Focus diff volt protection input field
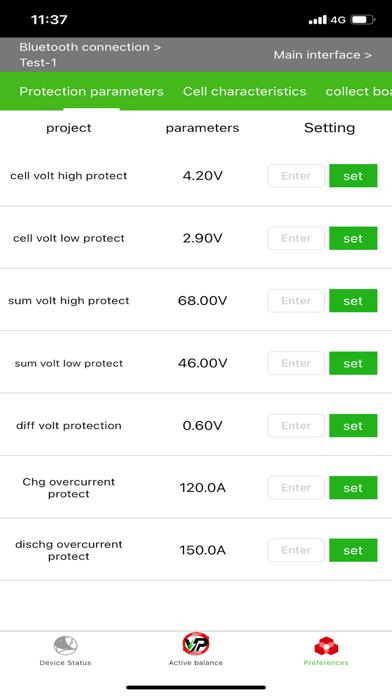 (x=296, y=426)
